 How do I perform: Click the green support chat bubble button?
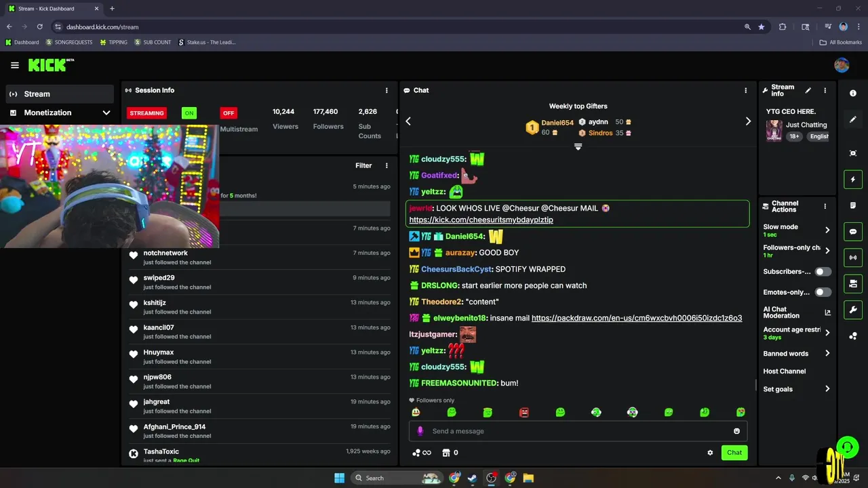pyautogui.click(x=847, y=447)
